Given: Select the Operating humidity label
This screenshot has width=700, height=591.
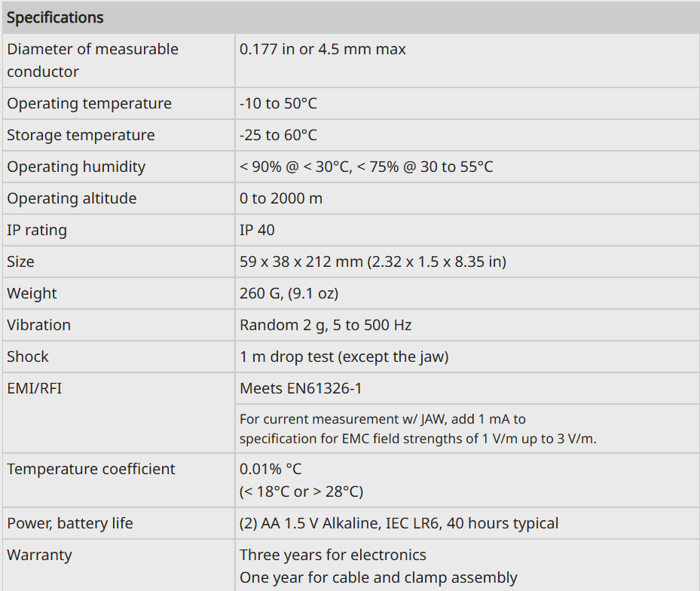Looking at the screenshot, I should (76, 167).
